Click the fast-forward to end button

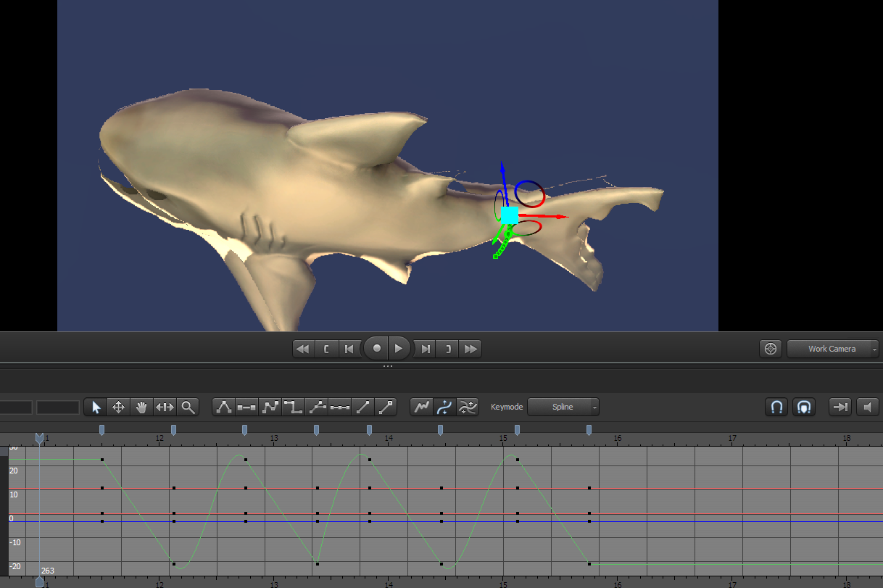[471, 349]
